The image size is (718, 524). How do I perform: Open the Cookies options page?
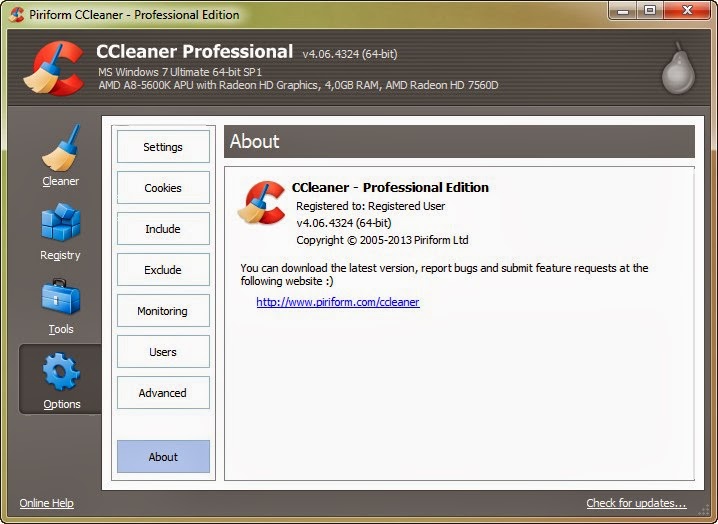point(163,188)
